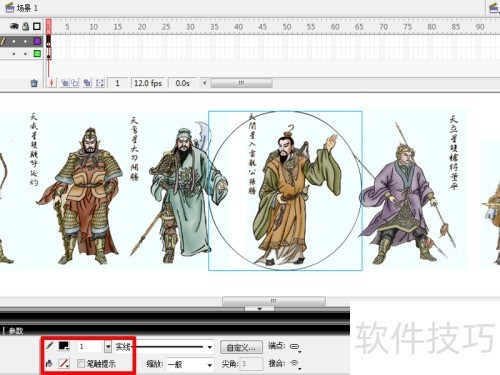Select keyframe 1 of the purple layer
Viewport: 500px width, 375px height.
pyautogui.click(x=49, y=41)
